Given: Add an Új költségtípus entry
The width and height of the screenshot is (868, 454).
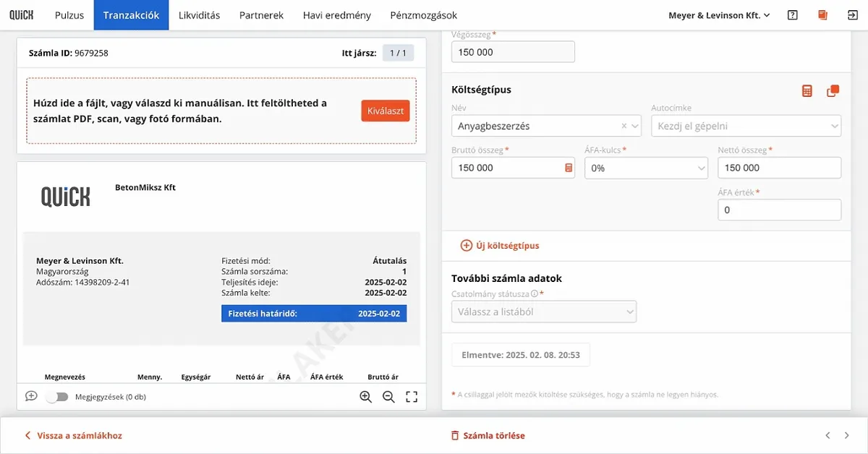Looking at the screenshot, I should pyautogui.click(x=500, y=245).
